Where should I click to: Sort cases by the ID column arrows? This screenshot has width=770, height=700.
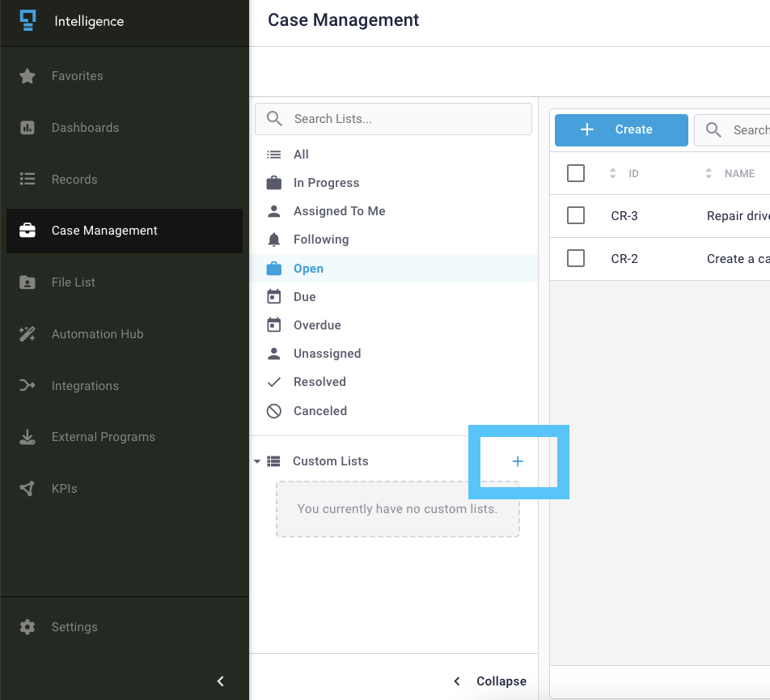tap(612, 173)
